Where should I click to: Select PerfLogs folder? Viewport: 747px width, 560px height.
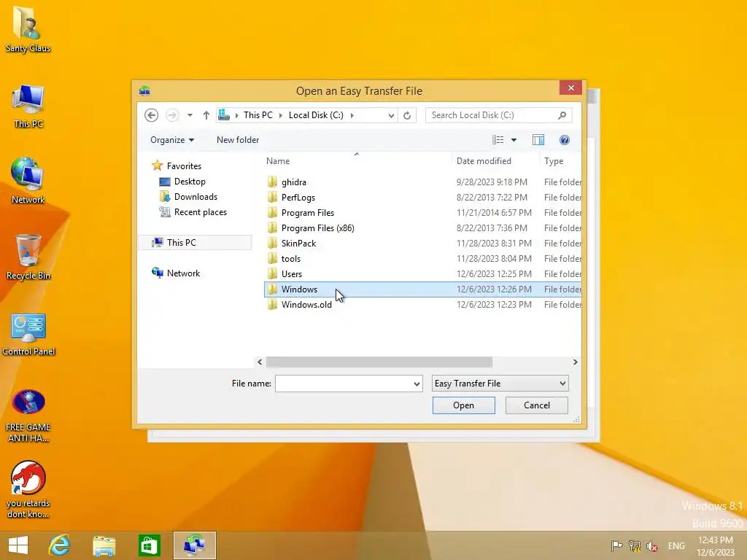coord(298,197)
